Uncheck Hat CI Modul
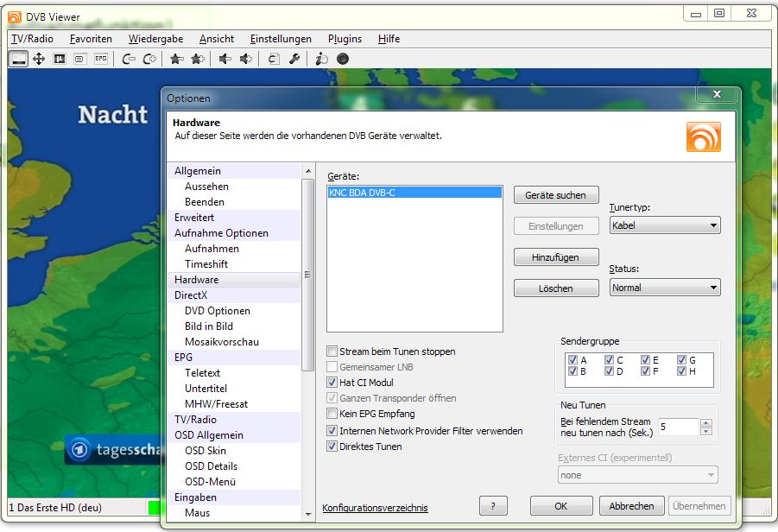 [332, 382]
